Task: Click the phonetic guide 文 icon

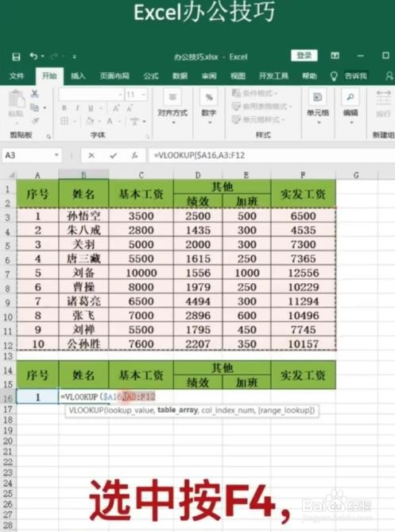Action: (134, 121)
